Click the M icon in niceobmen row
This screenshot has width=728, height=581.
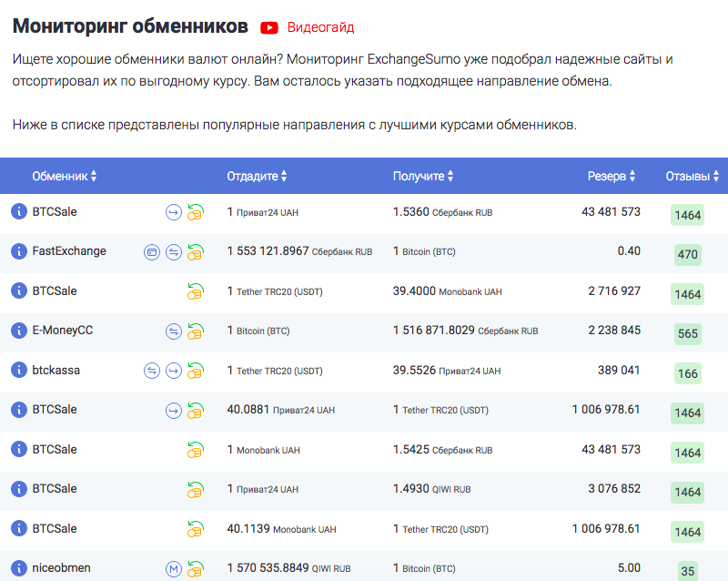pyautogui.click(x=174, y=569)
